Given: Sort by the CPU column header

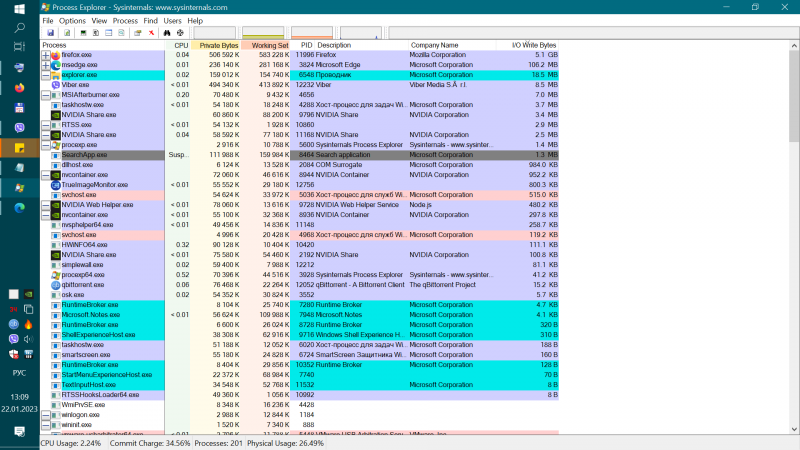Looking at the screenshot, I should click(x=178, y=45).
